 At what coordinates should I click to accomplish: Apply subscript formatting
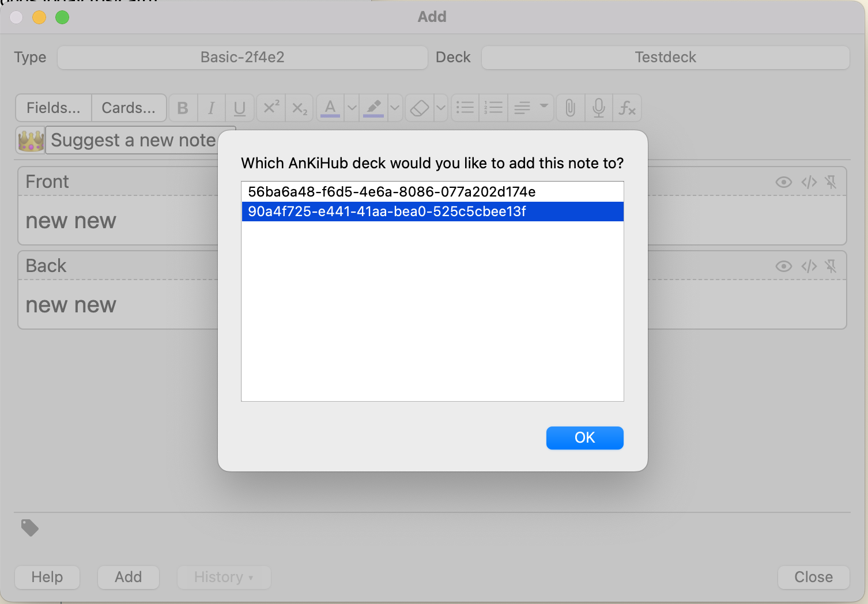(x=299, y=108)
